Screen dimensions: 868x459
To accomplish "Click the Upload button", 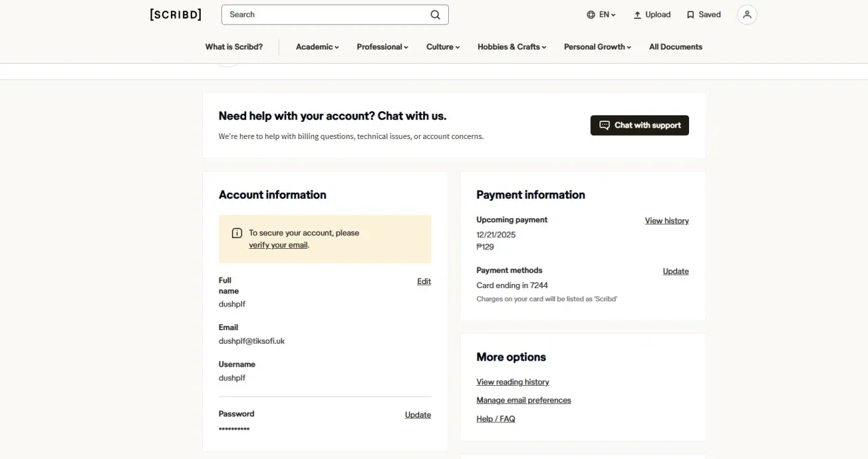I will pyautogui.click(x=652, y=14).
